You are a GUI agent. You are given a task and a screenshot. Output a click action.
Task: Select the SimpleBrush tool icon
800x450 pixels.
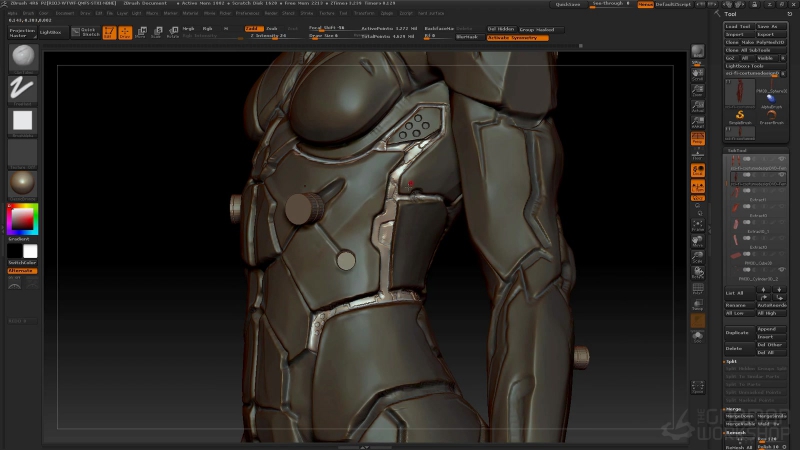[740, 117]
